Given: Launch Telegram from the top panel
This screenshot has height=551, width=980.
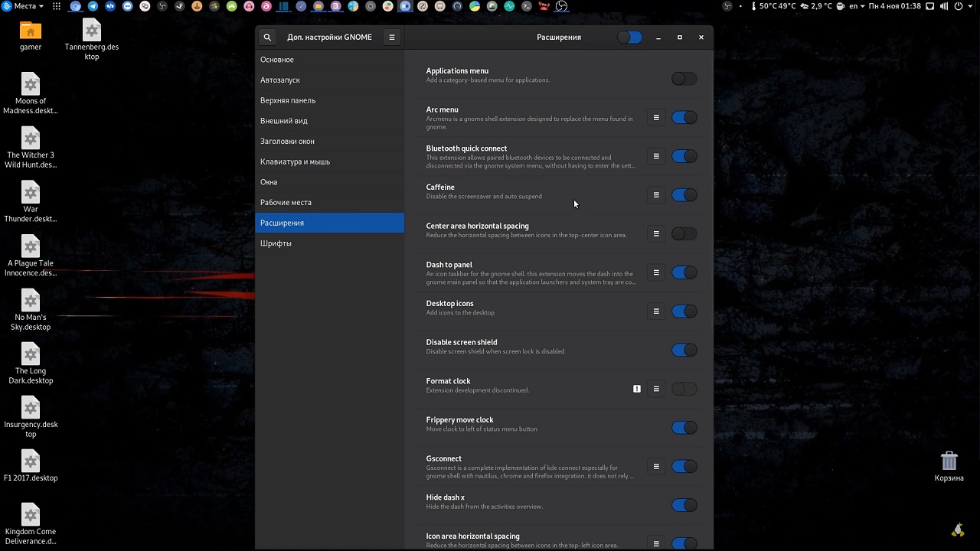Looking at the screenshot, I should [93, 6].
